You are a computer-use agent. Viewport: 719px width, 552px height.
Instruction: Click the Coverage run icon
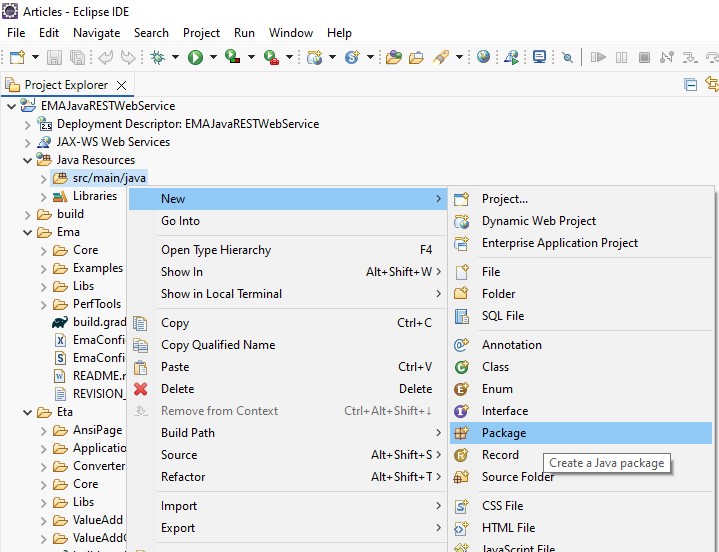pos(233,57)
